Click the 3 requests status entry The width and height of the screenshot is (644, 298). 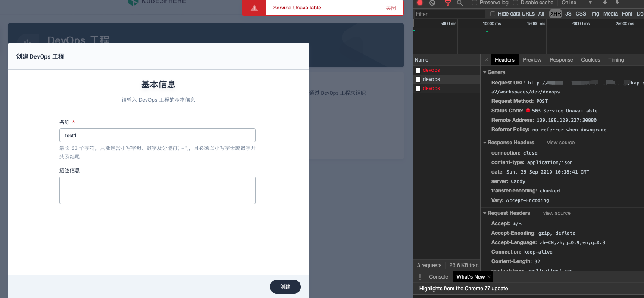click(x=429, y=265)
